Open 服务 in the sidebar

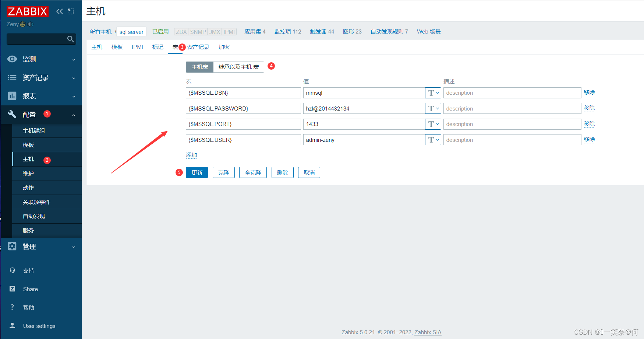[x=47, y=231]
